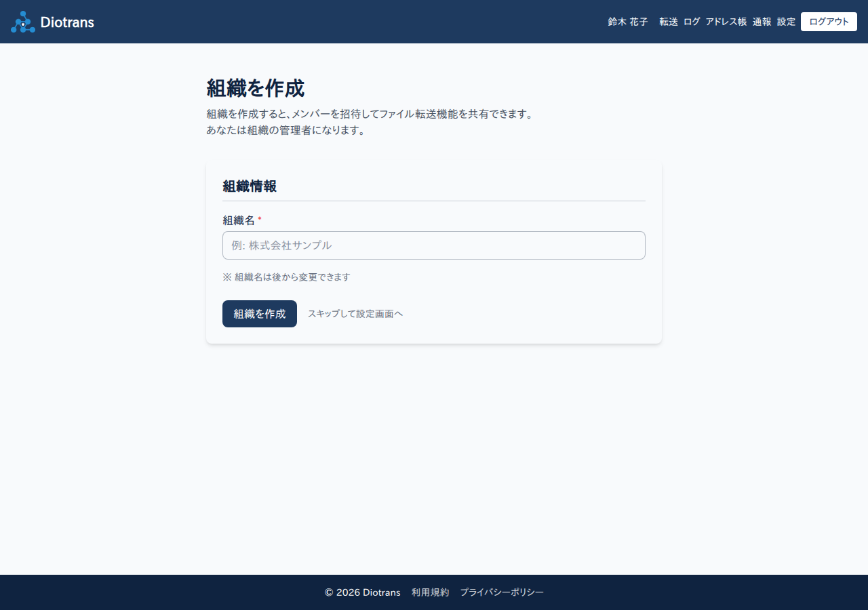Click the © 2026 Diotrans copyright text
Viewport: 868px width, 610px height.
[363, 592]
